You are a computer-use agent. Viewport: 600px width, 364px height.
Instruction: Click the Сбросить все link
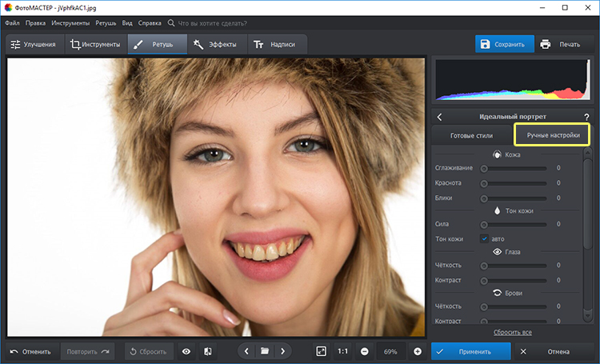coord(512,332)
